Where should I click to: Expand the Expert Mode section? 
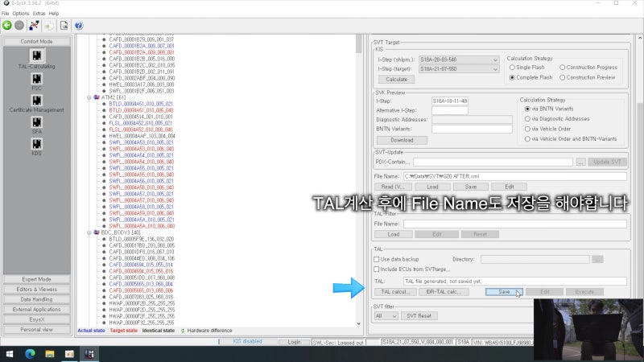click(36, 279)
